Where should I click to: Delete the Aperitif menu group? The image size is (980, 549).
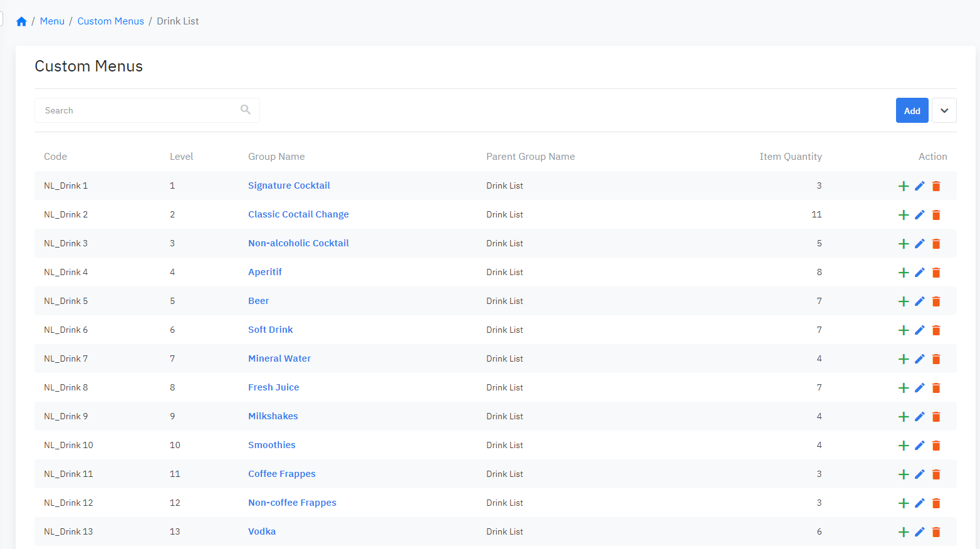tap(936, 273)
